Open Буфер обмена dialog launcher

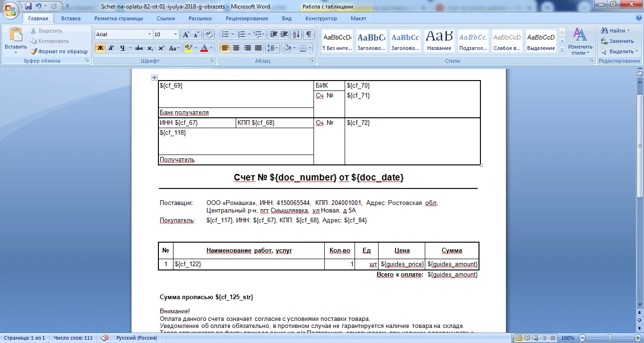87,61
